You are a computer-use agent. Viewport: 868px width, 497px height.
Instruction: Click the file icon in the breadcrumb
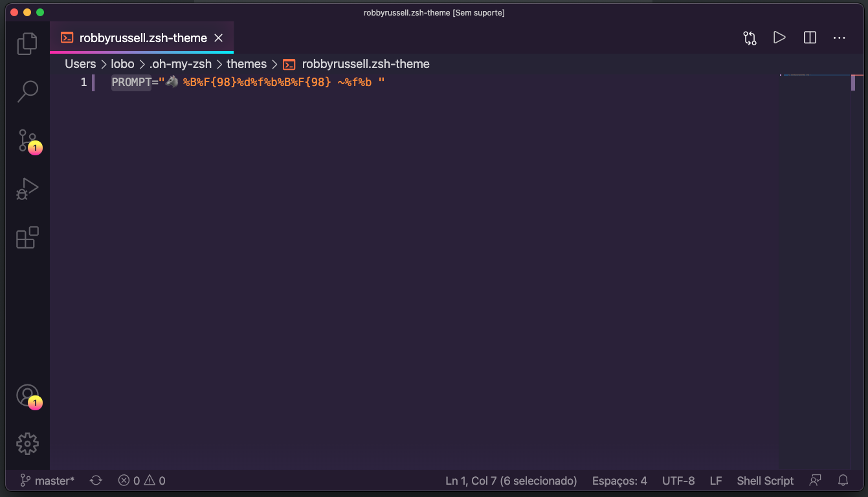click(289, 64)
